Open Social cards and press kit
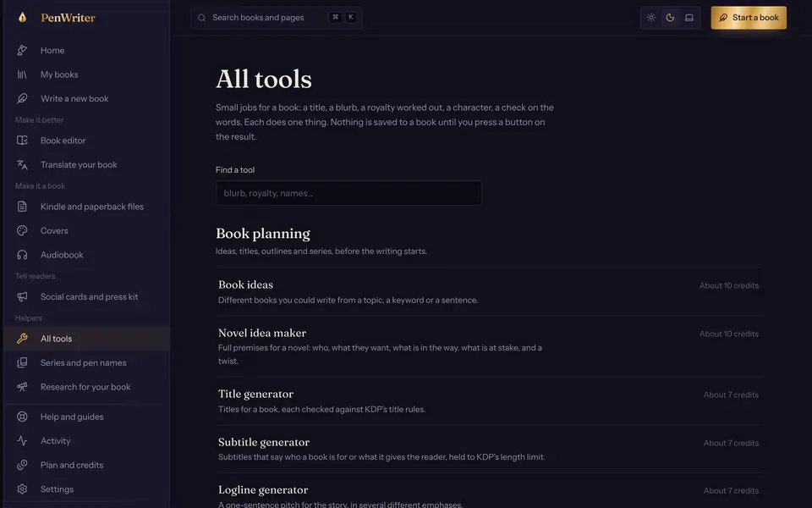This screenshot has height=508, width=812. [86, 296]
